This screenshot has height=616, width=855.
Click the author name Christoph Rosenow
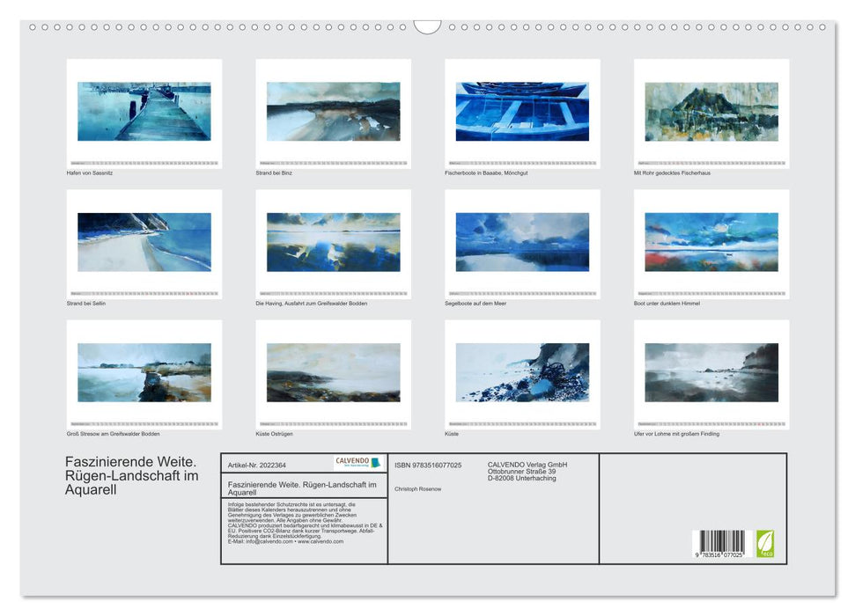(x=417, y=488)
